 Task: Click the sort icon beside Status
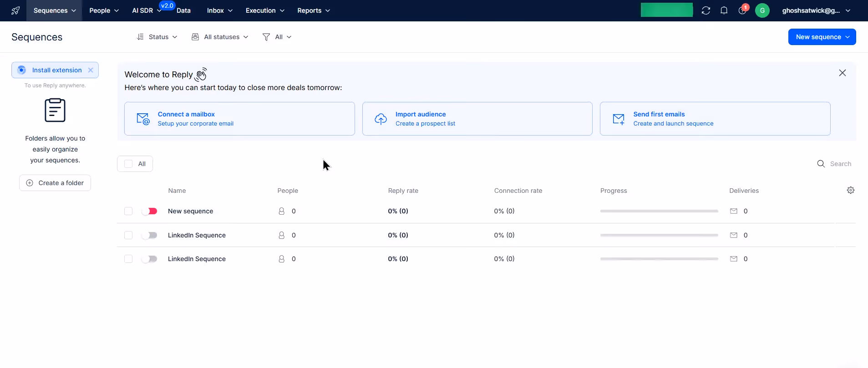pos(140,37)
